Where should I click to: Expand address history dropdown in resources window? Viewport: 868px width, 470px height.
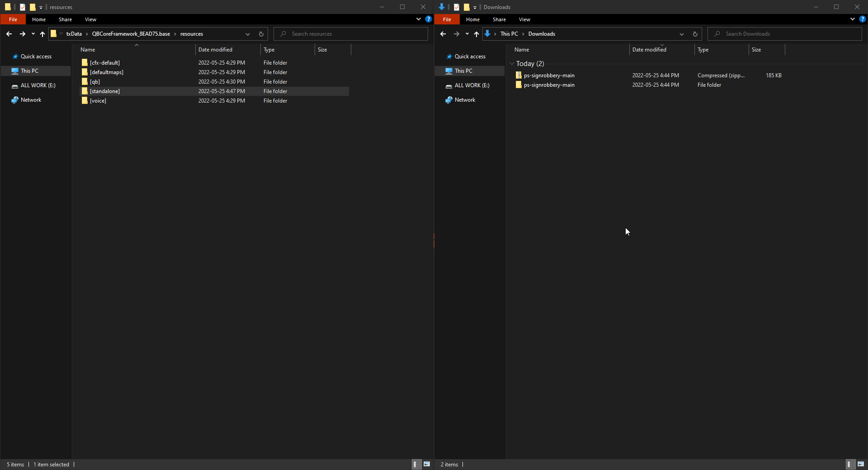(248, 34)
